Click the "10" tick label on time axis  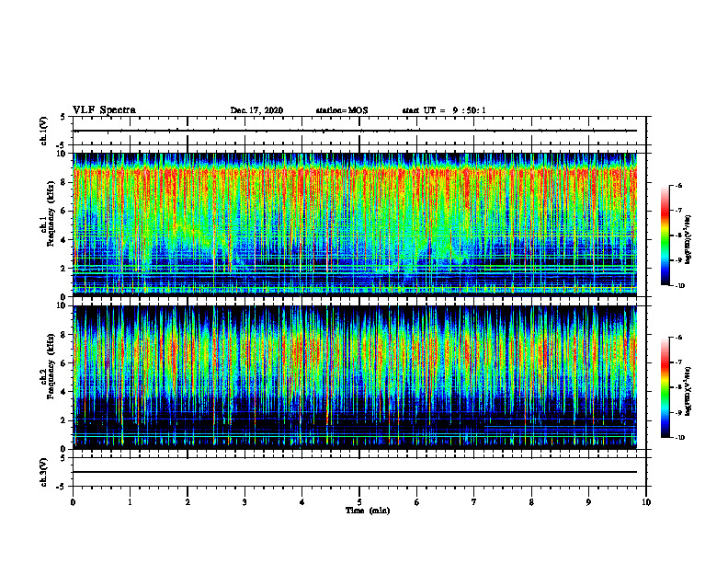[x=646, y=502]
